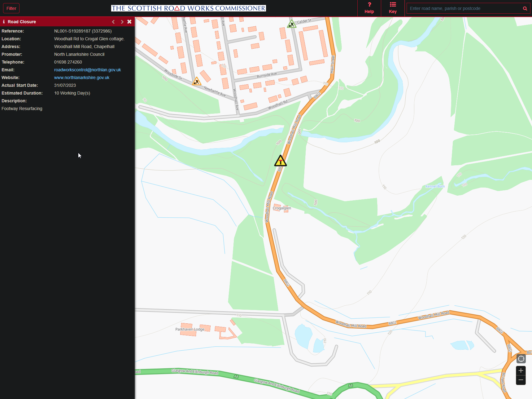Click the Crogalglen map label
532x399 pixels.
click(x=282, y=208)
